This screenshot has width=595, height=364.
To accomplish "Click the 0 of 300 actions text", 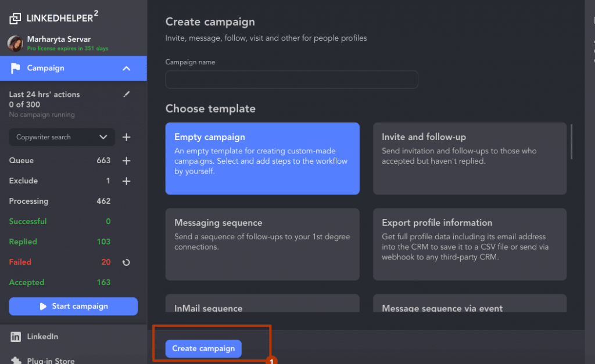I will click(x=24, y=104).
